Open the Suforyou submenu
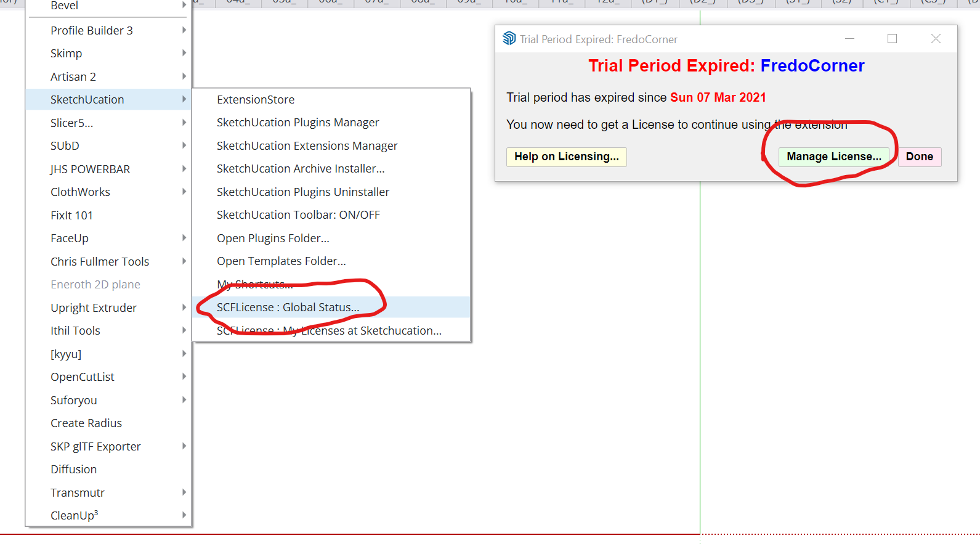Viewport: 980px width, 546px height. tap(108, 400)
